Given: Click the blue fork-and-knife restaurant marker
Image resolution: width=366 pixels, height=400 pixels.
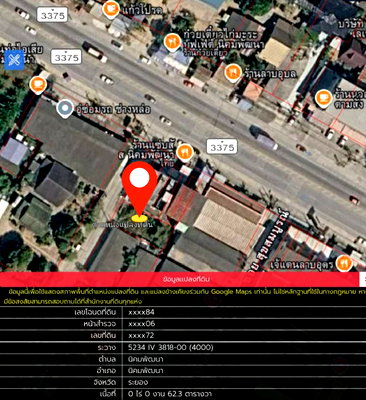Looking at the screenshot, I should (x=14, y=60).
